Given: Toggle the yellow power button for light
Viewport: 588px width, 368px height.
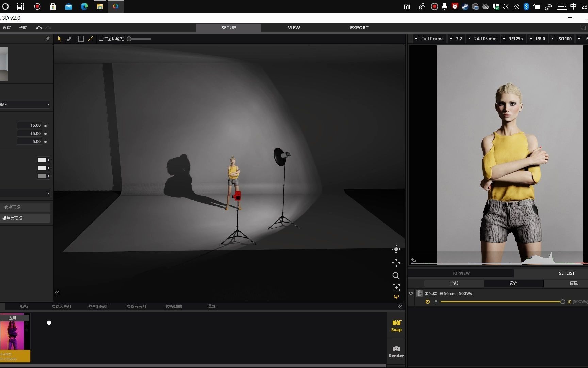Looking at the screenshot, I should click(x=428, y=302).
